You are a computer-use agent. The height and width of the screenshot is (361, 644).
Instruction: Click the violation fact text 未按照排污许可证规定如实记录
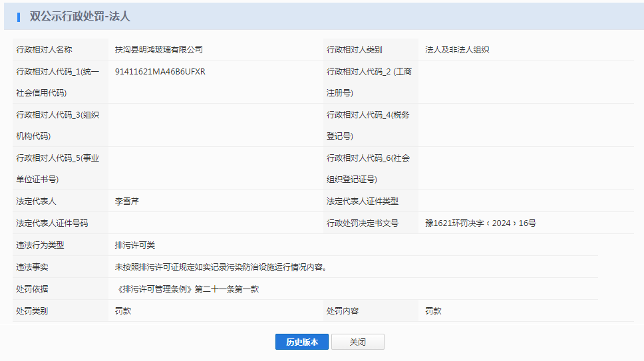click(171, 267)
